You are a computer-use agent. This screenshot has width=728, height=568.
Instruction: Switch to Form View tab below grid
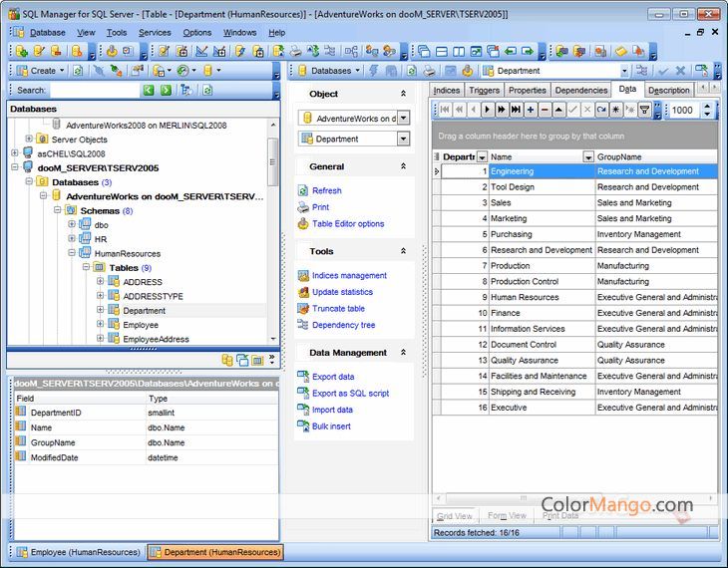click(507, 515)
